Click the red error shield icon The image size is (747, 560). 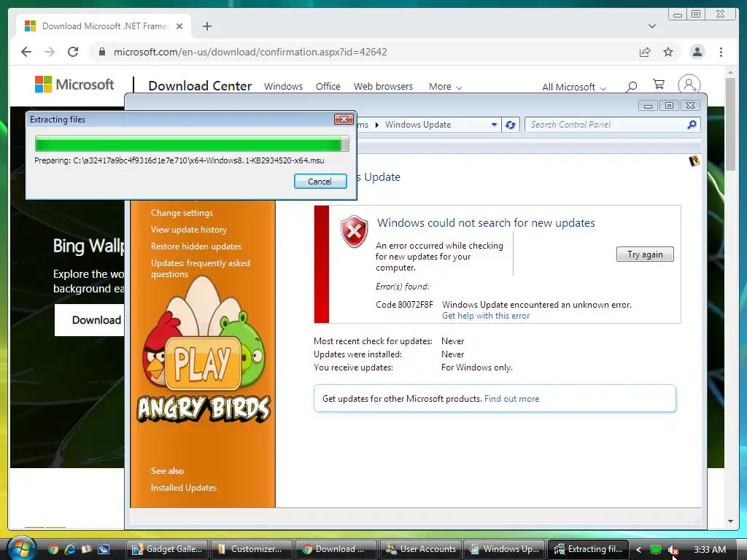[x=354, y=231]
